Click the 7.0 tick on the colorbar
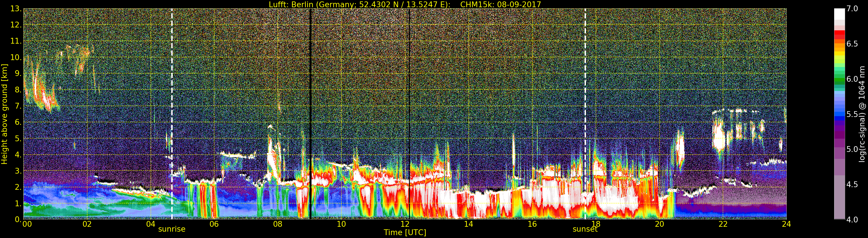Screen dimensions: 868x238 pyautogui.click(x=852, y=9)
